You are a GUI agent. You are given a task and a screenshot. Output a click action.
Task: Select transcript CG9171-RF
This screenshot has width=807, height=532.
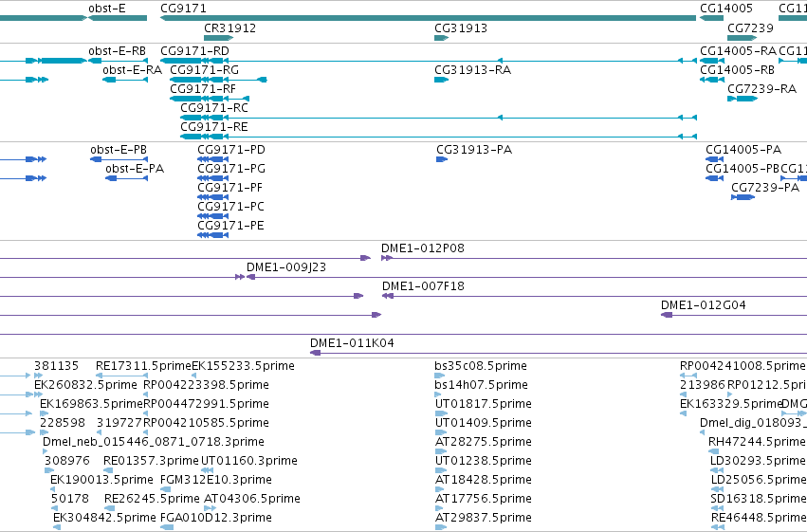tap(210, 99)
